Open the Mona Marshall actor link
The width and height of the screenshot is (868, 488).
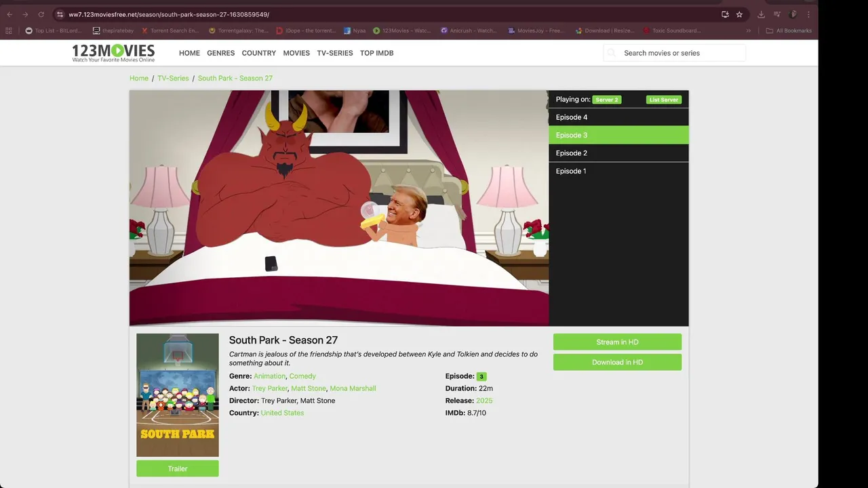[x=353, y=388]
